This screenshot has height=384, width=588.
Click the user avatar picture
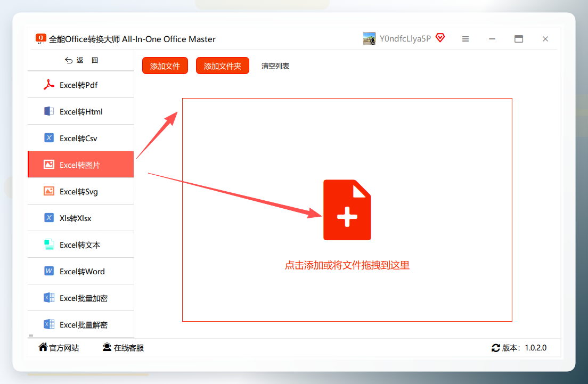click(x=369, y=39)
